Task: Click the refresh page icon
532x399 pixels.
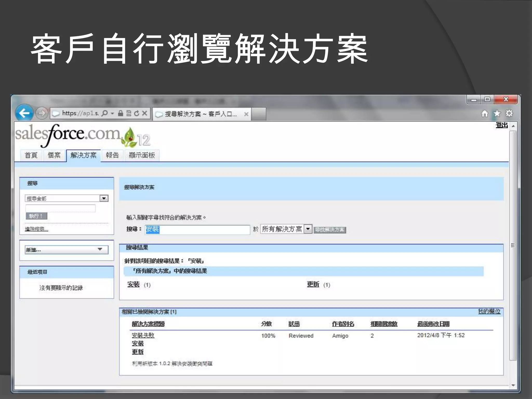Action: (137, 113)
